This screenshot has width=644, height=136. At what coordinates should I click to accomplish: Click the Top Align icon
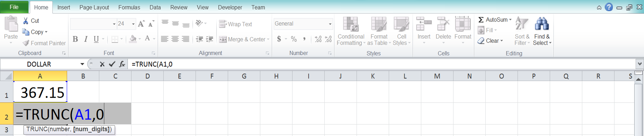pyautogui.click(x=165, y=23)
